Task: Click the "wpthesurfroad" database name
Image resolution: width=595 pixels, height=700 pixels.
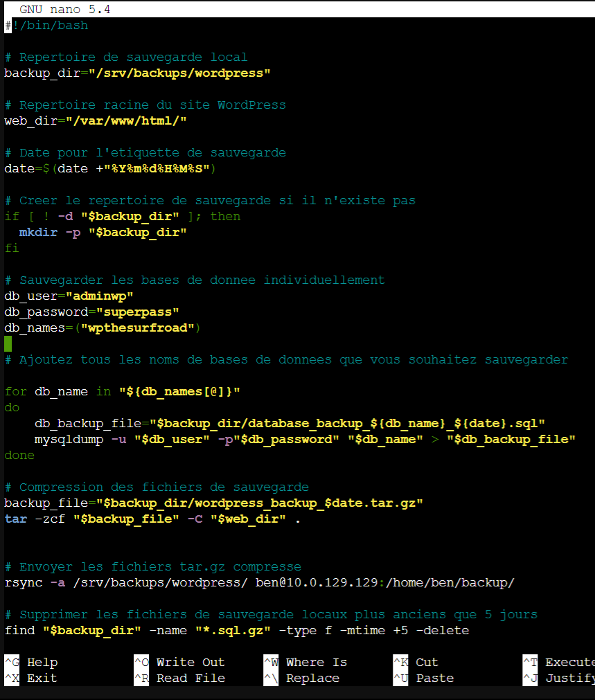Action: coord(137,328)
